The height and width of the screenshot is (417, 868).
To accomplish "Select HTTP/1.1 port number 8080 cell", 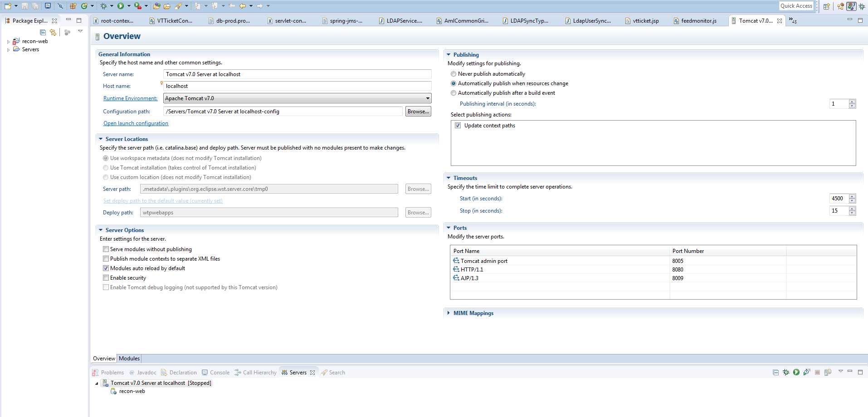I will point(727,270).
